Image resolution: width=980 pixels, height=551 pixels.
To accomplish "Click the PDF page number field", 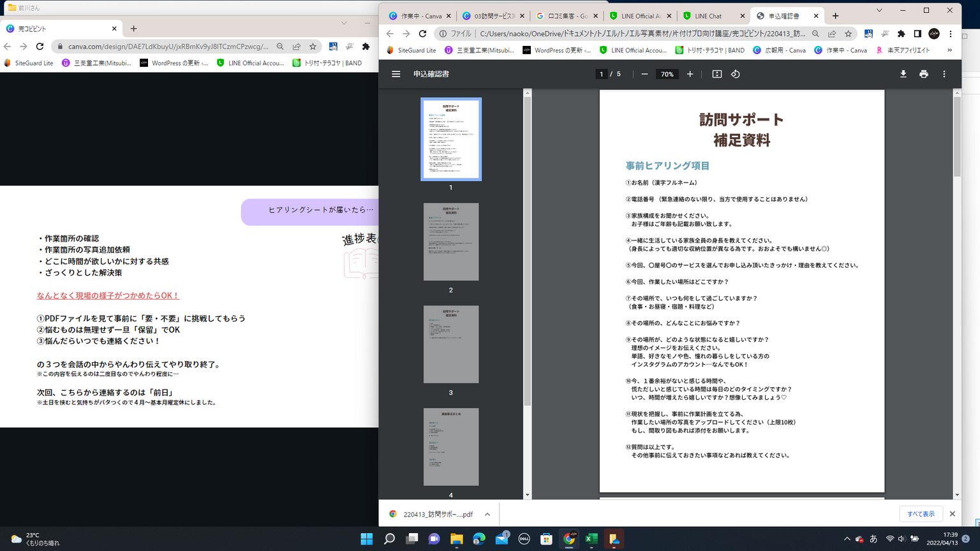I will (x=601, y=74).
